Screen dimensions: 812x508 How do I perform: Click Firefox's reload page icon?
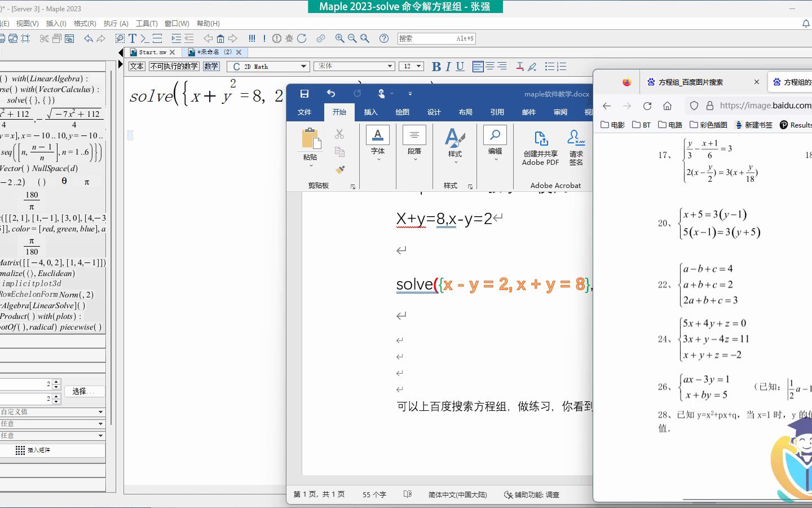coord(647,106)
